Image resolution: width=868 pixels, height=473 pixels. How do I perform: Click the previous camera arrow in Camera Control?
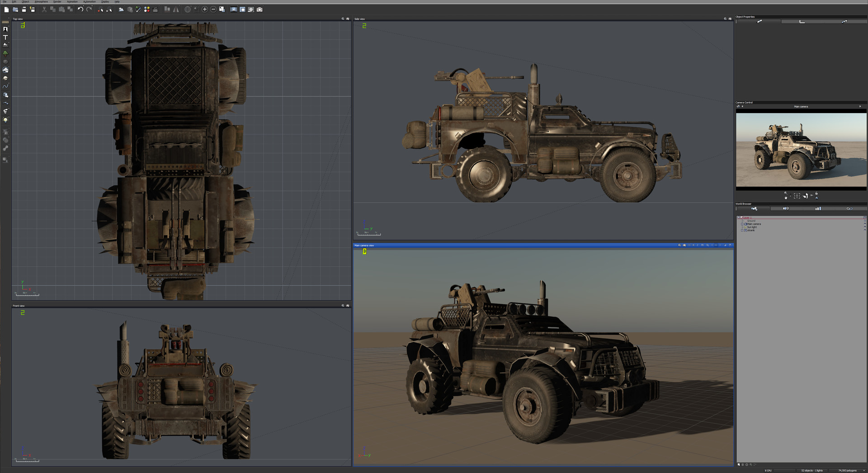click(742, 106)
